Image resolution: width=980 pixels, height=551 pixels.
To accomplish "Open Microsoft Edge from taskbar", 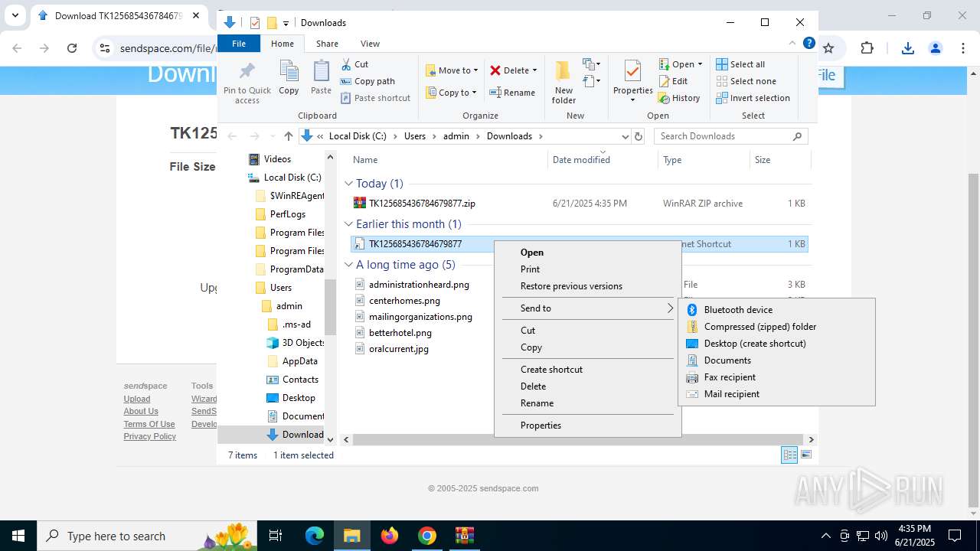I will 315,536.
